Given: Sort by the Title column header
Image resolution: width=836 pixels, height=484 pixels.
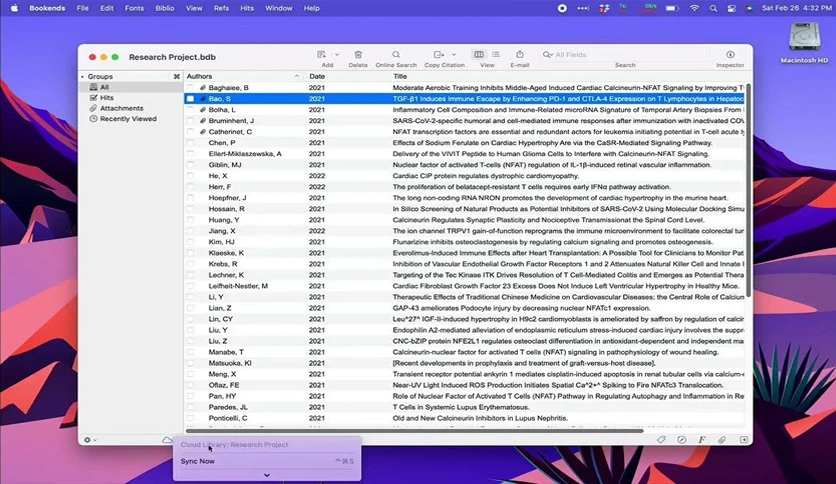Looking at the screenshot, I should [x=568, y=76].
